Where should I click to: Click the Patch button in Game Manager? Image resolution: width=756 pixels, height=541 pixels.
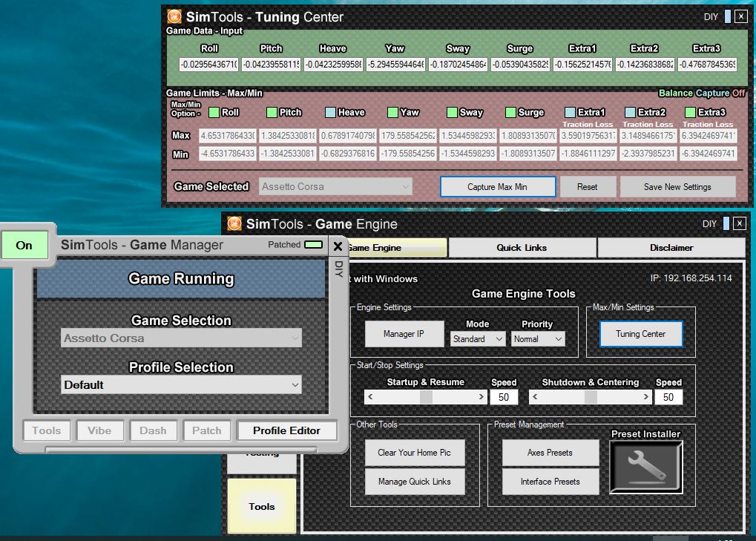[206, 430]
